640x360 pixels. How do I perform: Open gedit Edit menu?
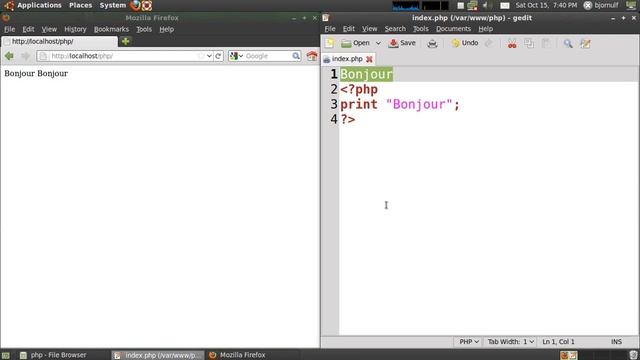[x=348, y=29]
